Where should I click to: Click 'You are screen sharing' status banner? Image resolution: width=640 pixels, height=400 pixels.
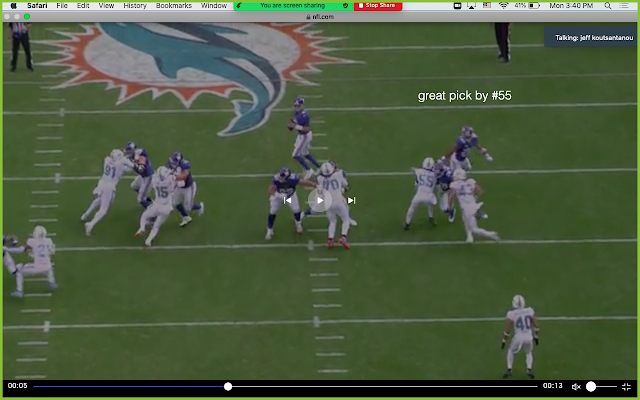point(293,5)
